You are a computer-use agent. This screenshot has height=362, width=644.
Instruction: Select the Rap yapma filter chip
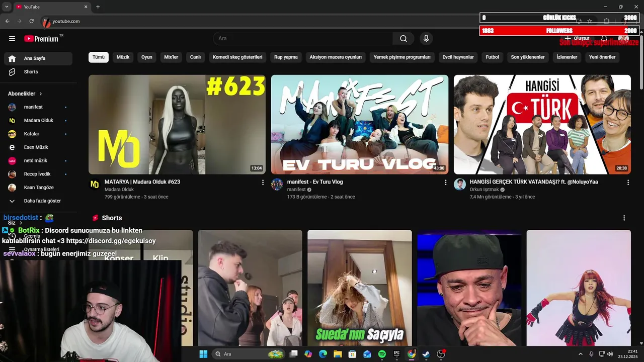click(286, 57)
